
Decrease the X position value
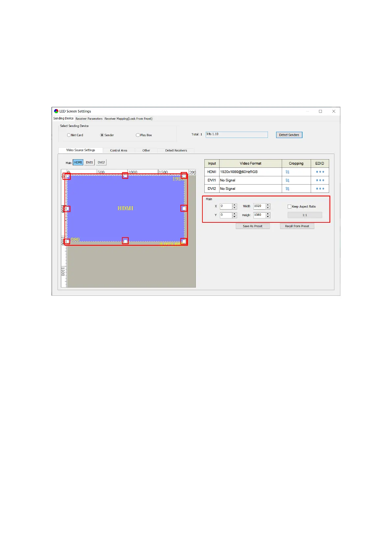235,208
